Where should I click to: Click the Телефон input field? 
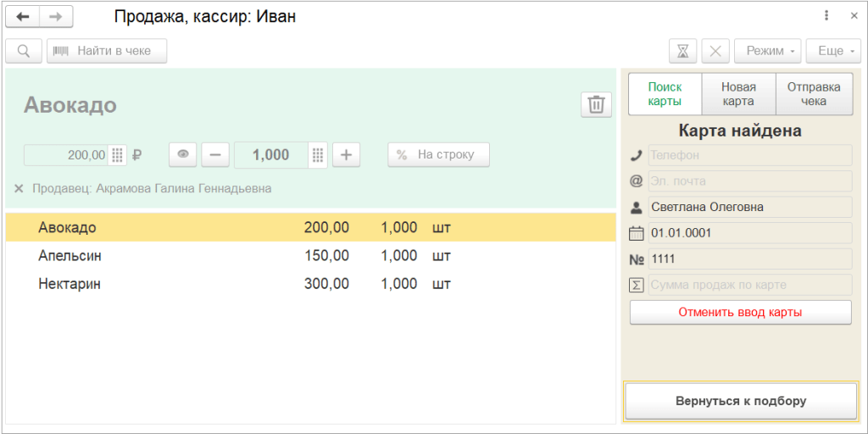point(749,155)
